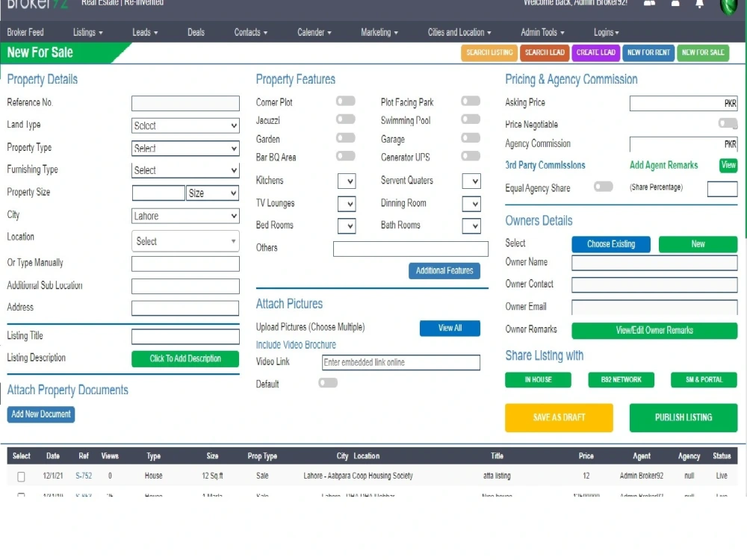This screenshot has width=747, height=560.
Task: Click the View agent remarks button
Action: coord(728,165)
